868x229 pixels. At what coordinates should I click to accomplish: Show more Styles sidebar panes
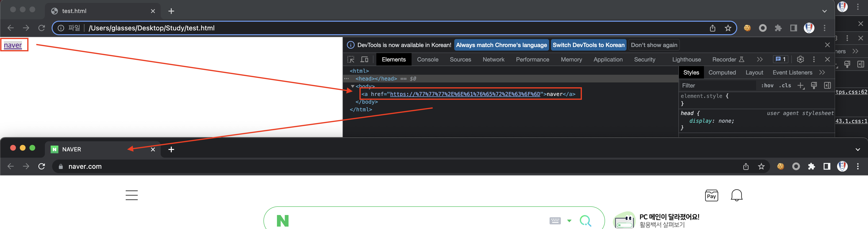(822, 72)
